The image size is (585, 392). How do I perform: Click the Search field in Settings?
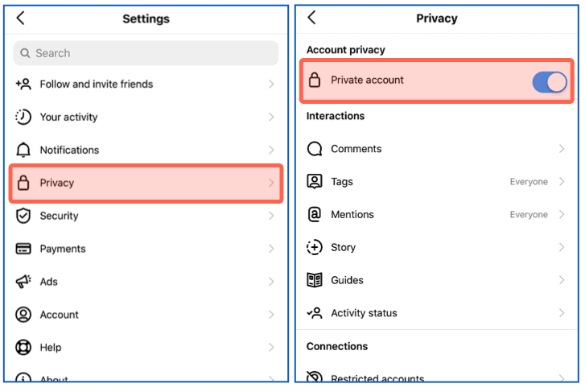146,53
